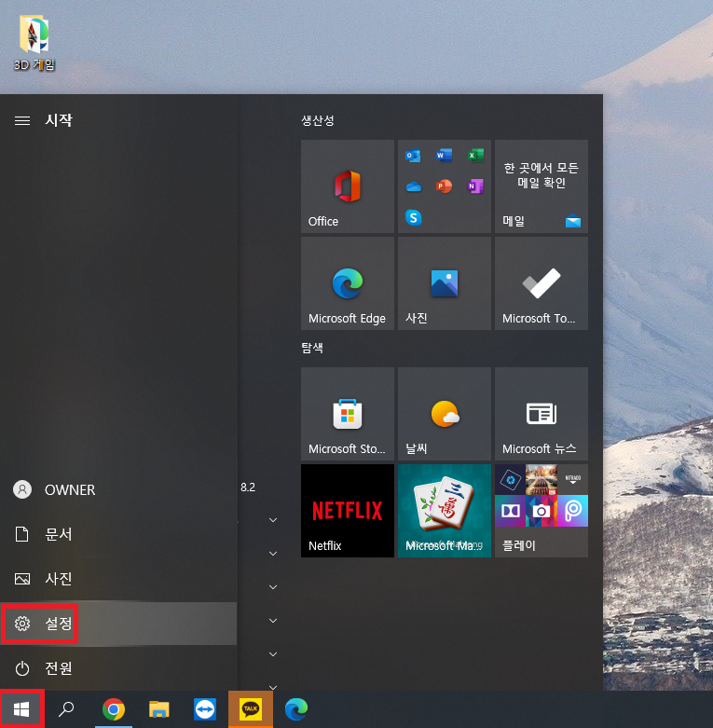Open the Microsoft 뉴스 tile
This screenshot has width=713, height=728.
coord(542,414)
